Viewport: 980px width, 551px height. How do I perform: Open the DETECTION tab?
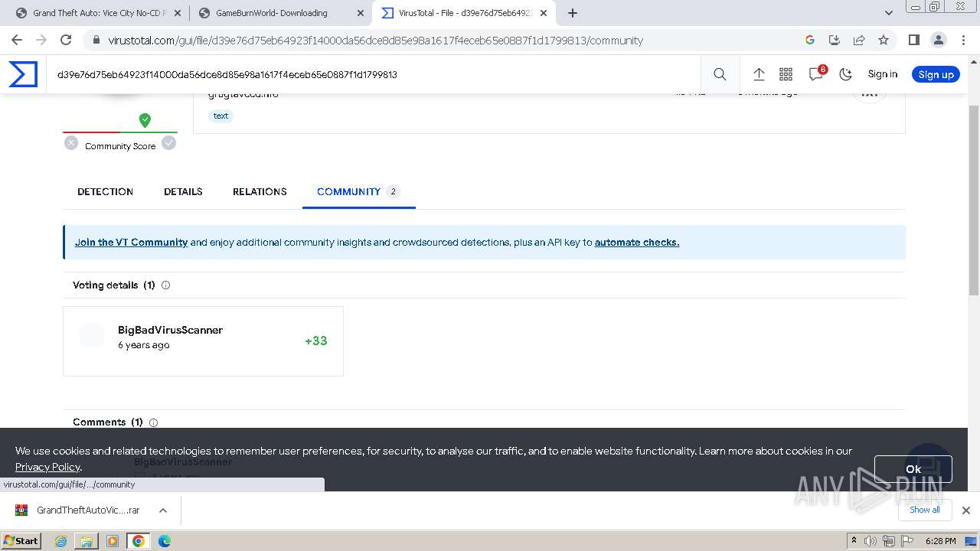pyautogui.click(x=105, y=191)
